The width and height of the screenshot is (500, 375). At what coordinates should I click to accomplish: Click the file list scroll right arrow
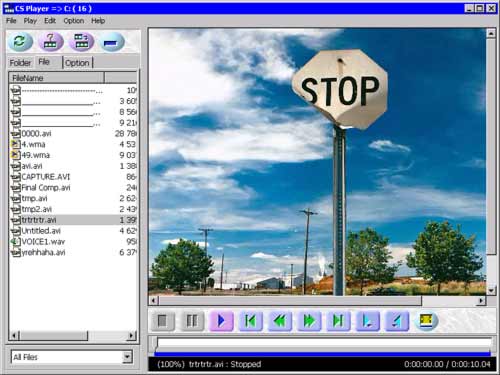pos(132,335)
